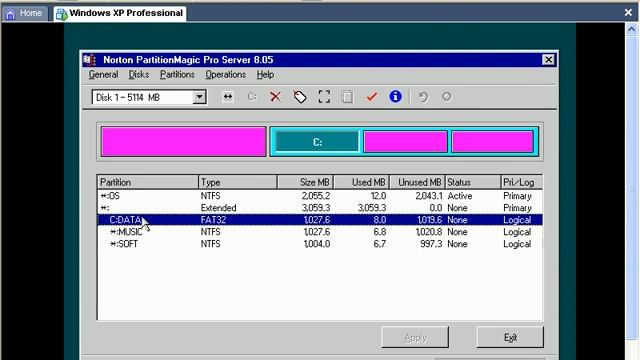Click the Exit button
Image resolution: width=640 pixels, height=360 pixels.
[x=510, y=337]
